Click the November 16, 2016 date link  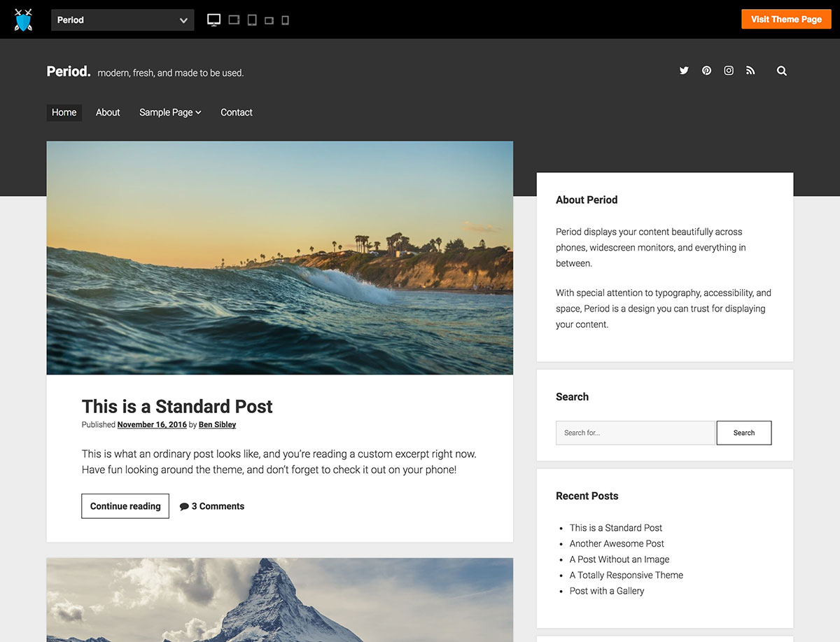[x=152, y=425]
